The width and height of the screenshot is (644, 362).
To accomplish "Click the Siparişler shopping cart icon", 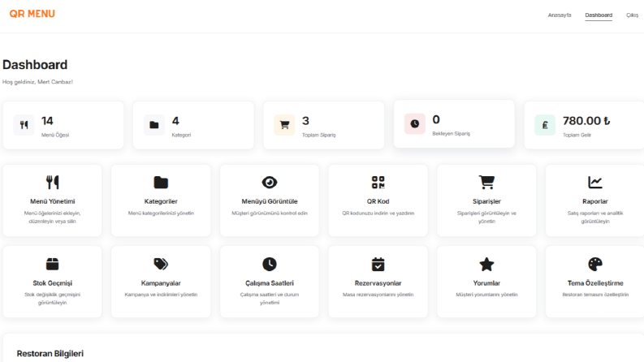I will (486, 183).
